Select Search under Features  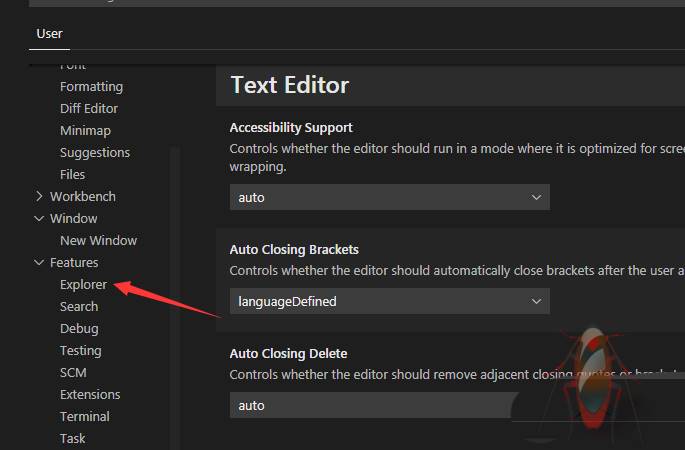tap(79, 307)
